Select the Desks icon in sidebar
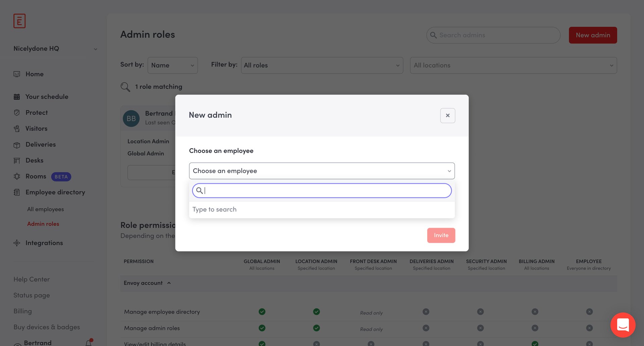 17,160
